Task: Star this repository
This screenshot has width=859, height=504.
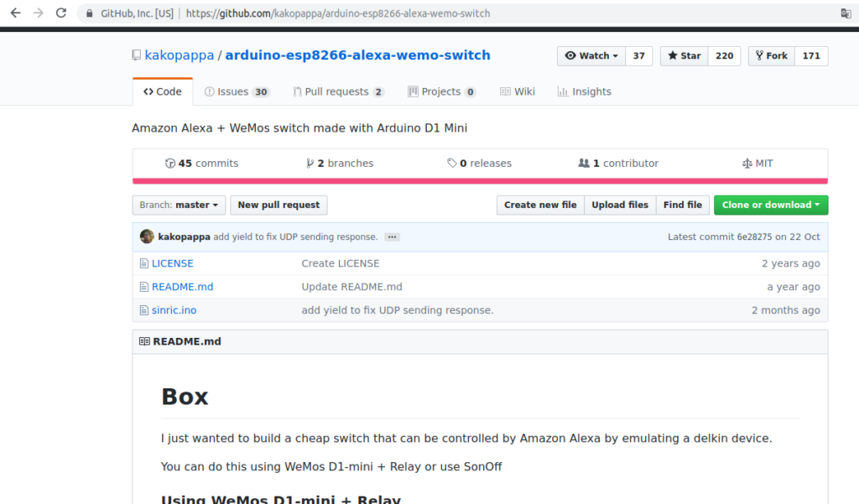Action: click(x=685, y=56)
